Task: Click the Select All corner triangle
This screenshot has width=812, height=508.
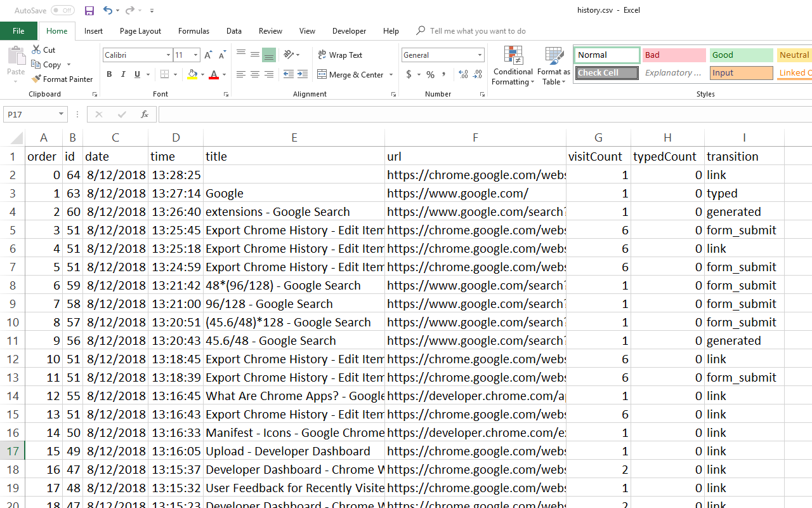Action: pos(15,138)
